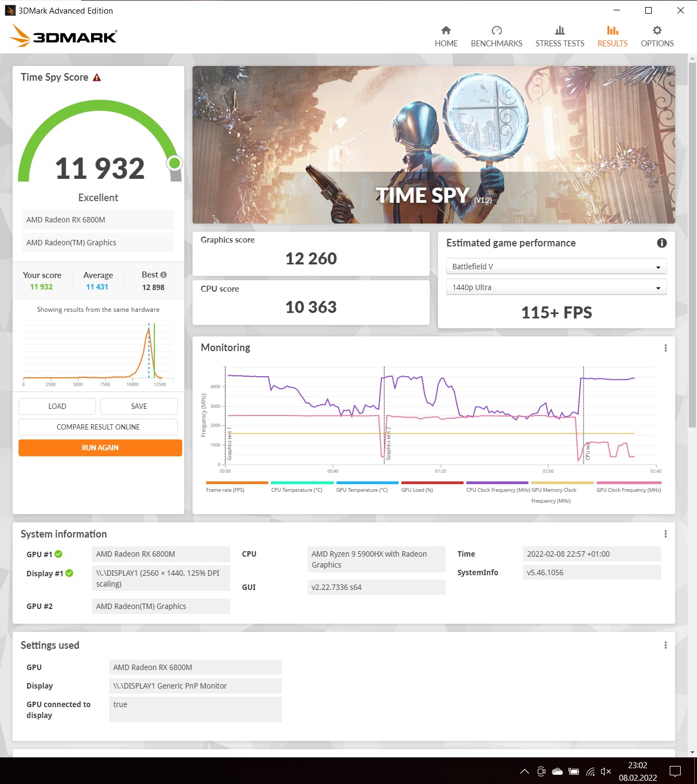Open the Monitoring panel options menu
Image resolution: width=697 pixels, height=784 pixels.
665,348
